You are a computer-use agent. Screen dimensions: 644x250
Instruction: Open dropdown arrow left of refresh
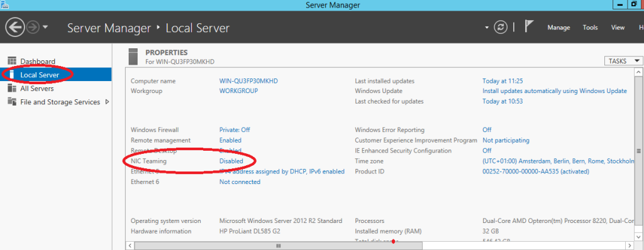point(487,28)
